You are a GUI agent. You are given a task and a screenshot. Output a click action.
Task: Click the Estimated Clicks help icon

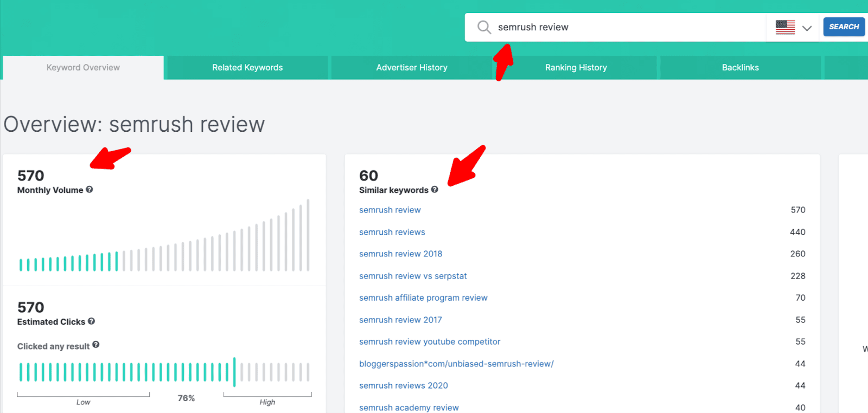[91, 321]
